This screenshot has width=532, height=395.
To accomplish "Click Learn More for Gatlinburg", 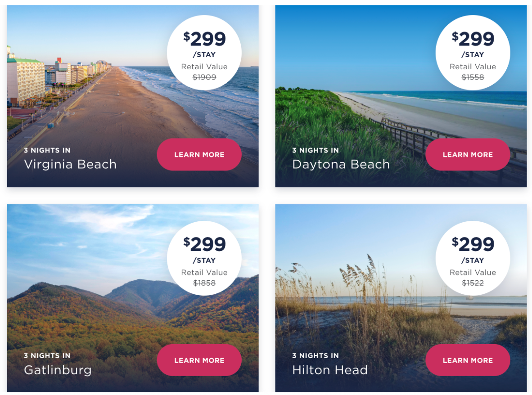I will click(199, 360).
